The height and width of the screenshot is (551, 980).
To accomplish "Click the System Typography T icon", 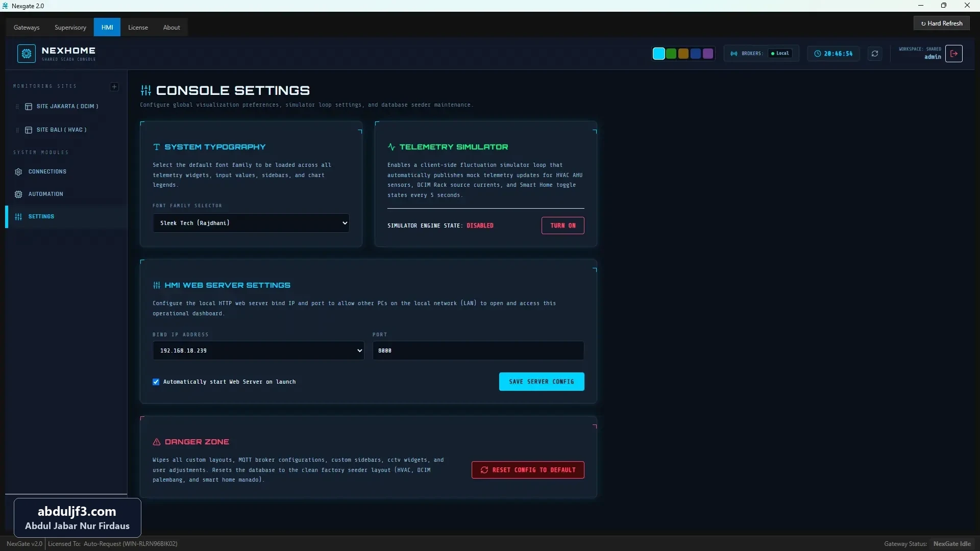I will pyautogui.click(x=157, y=147).
